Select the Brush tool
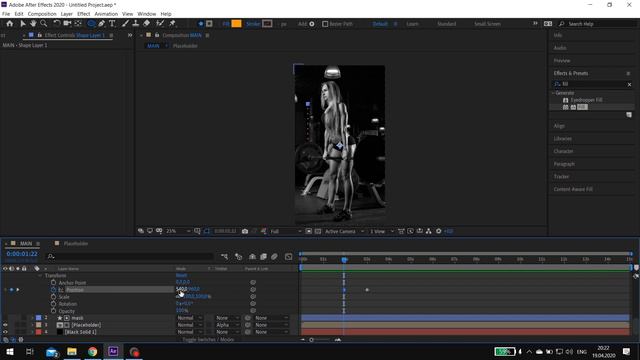Viewport: 640px width, 360px height. (125, 24)
